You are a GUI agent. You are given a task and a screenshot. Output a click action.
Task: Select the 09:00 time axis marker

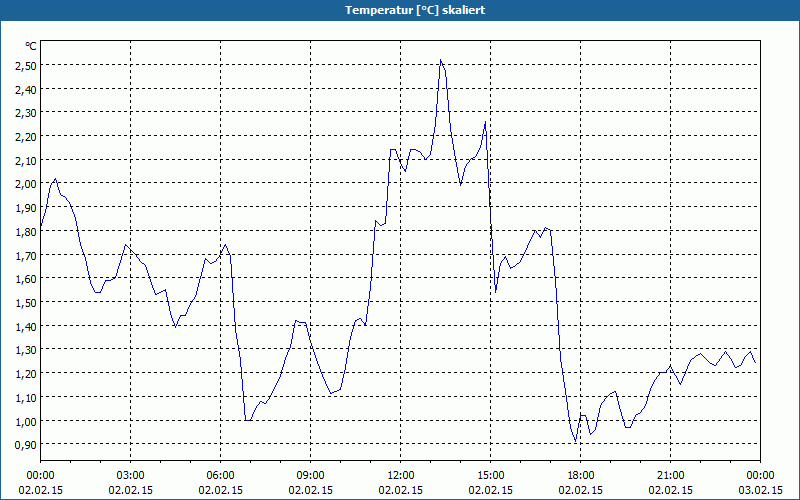pos(310,476)
